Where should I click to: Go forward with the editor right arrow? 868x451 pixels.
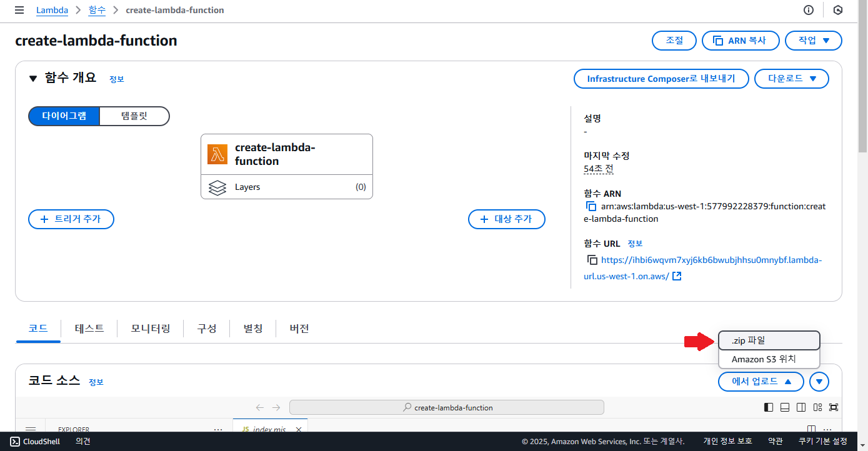pyautogui.click(x=276, y=407)
